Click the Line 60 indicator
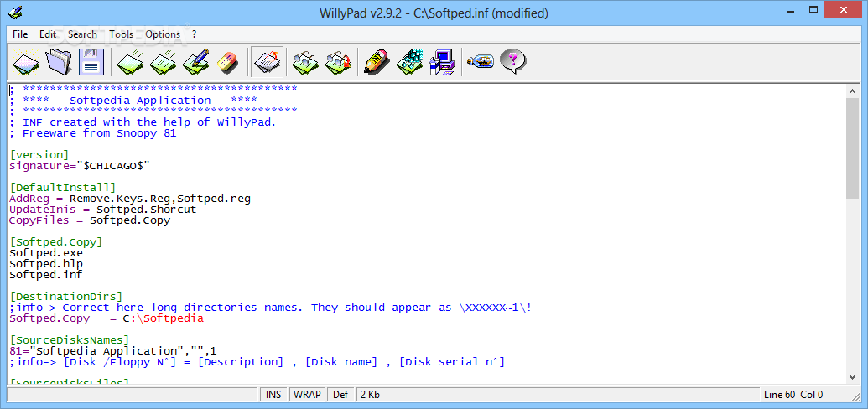Viewport: 868px width, 409px height. tap(779, 395)
